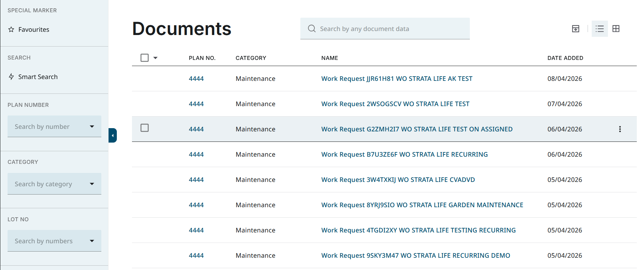Open the archive box icon in the toolbar
The image size is (644, 270).
pyautogui.click(x=575, y=29)
